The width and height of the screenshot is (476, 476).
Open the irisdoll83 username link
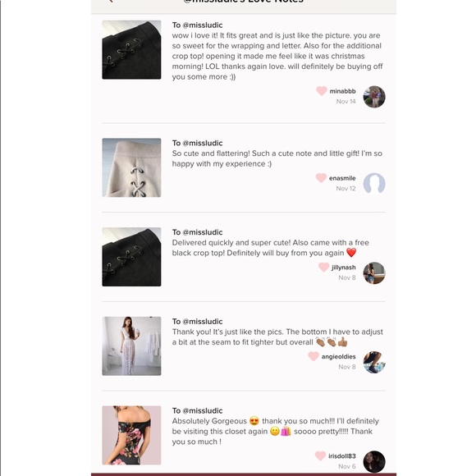(342, 456)
